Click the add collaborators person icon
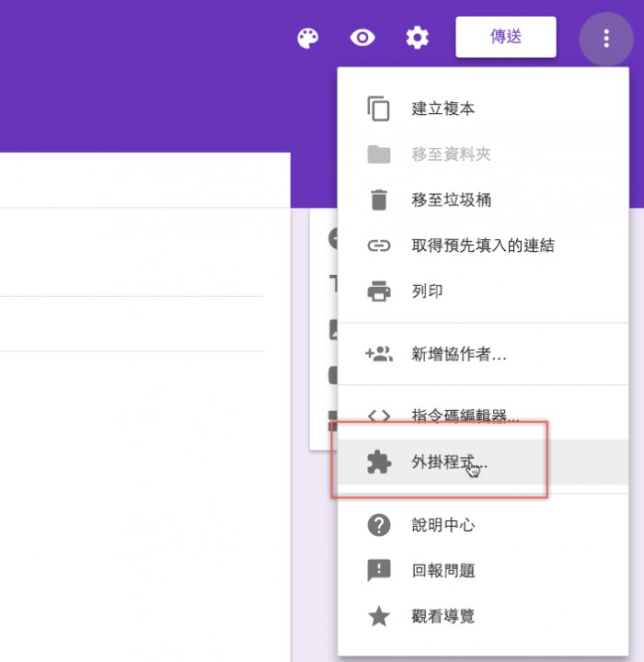Viewport: 644px width, 662px height. click(379, 354)
